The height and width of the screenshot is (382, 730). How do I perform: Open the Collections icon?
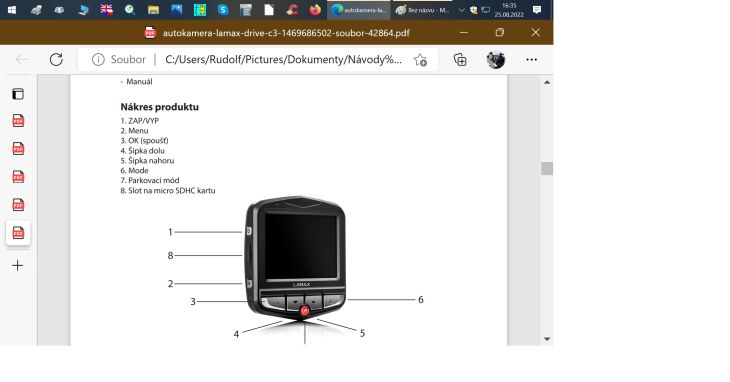pos(460,60)
